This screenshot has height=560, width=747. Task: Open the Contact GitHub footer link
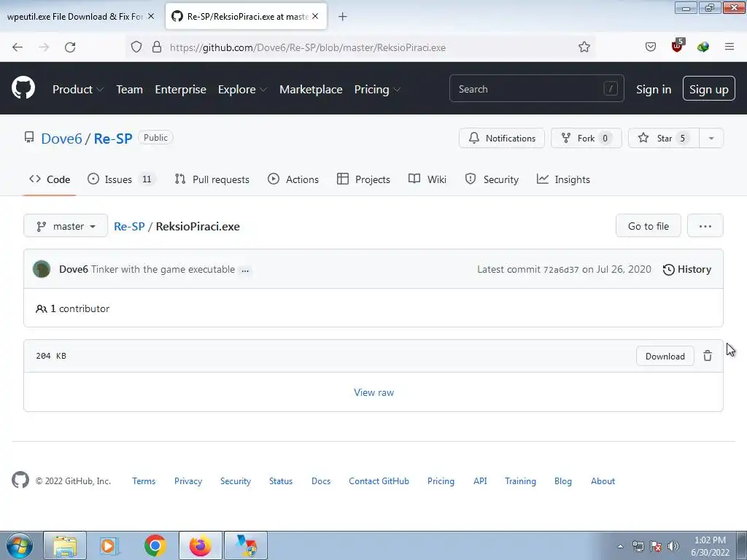(379, 481)
